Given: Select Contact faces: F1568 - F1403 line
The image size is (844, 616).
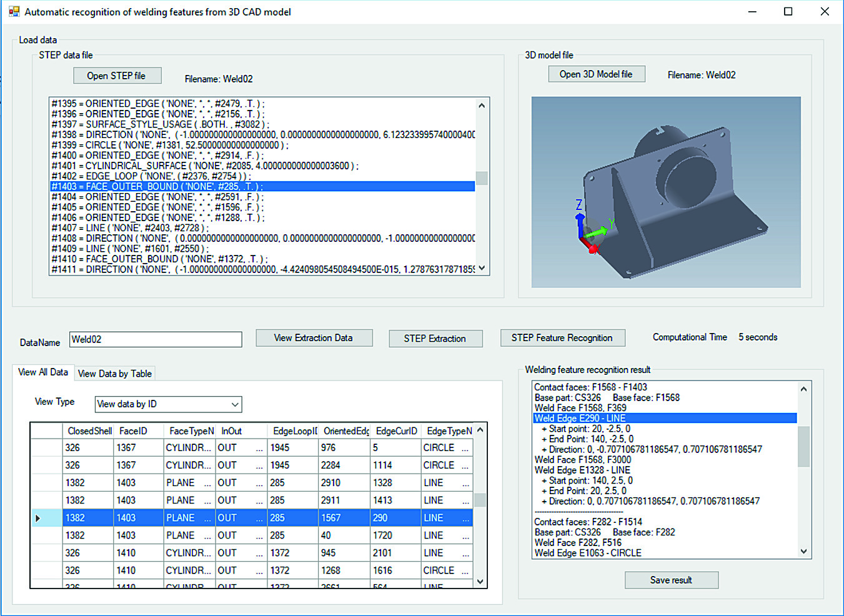Looking at the screenshot, I should pyautogui.click(x=590, y=387).
